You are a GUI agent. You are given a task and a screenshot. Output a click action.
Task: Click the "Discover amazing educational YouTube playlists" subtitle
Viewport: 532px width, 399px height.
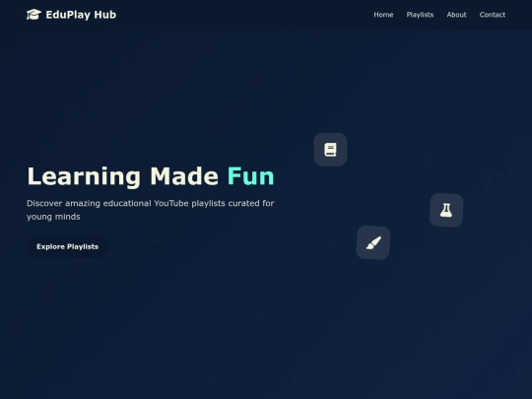coord(151,210)
